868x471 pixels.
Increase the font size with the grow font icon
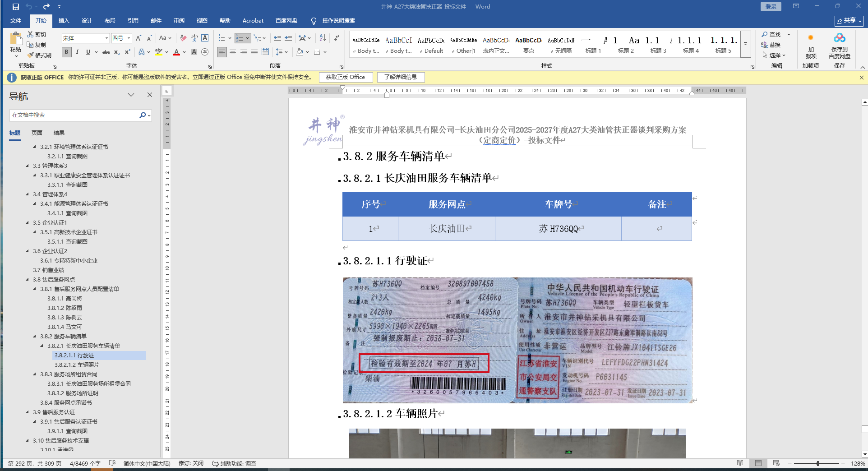tap(139, 38)
